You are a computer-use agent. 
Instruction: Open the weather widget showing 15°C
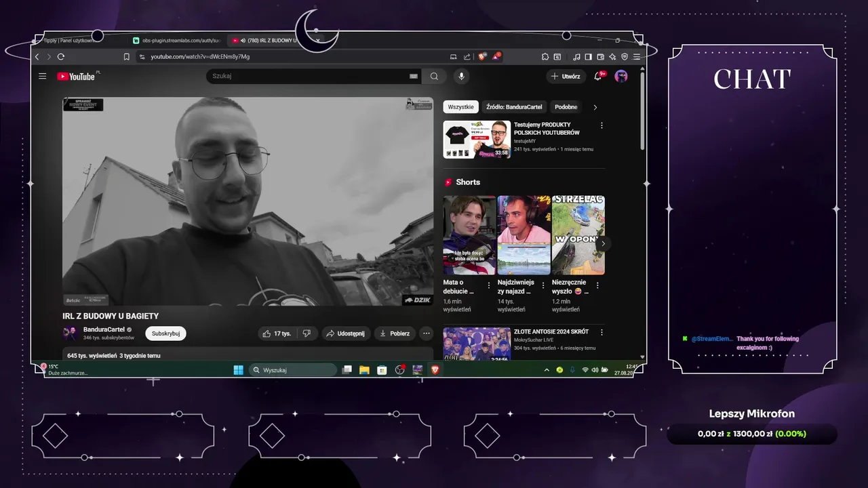64,370
